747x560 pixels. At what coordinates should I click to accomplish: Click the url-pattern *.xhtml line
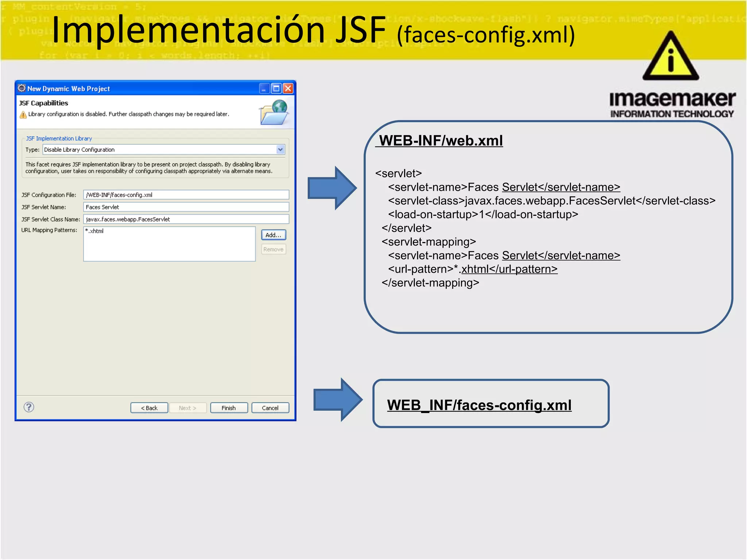click(473, 269)
